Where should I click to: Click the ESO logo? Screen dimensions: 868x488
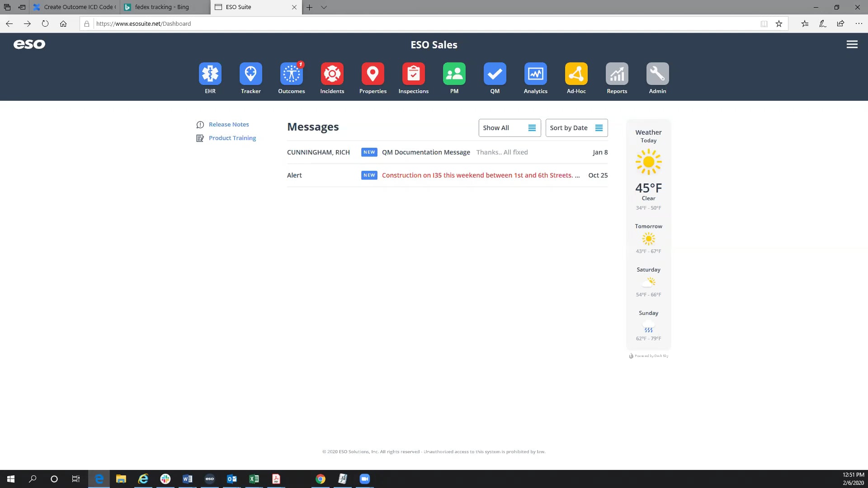29,44
